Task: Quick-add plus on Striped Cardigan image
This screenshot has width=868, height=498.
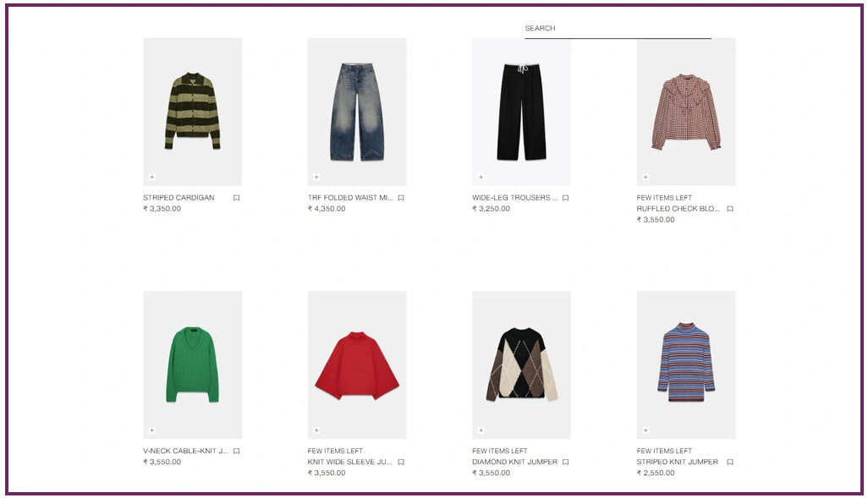Action: [151, 177]
